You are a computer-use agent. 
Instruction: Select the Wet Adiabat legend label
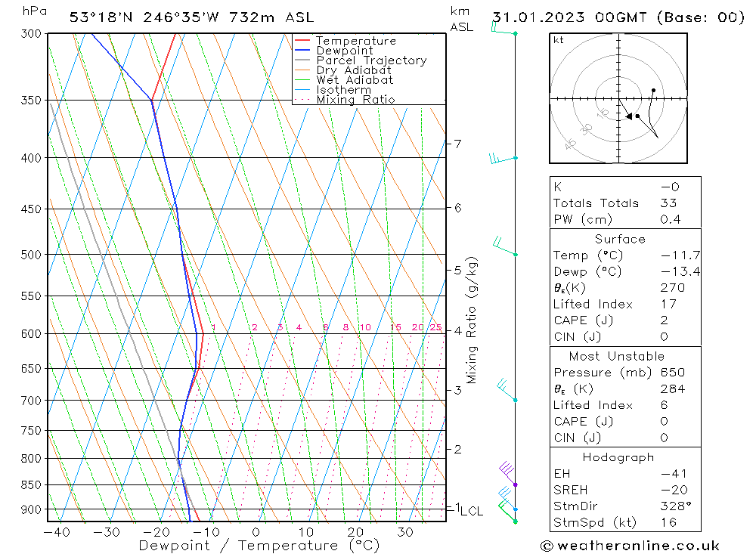tap(355, 80)
